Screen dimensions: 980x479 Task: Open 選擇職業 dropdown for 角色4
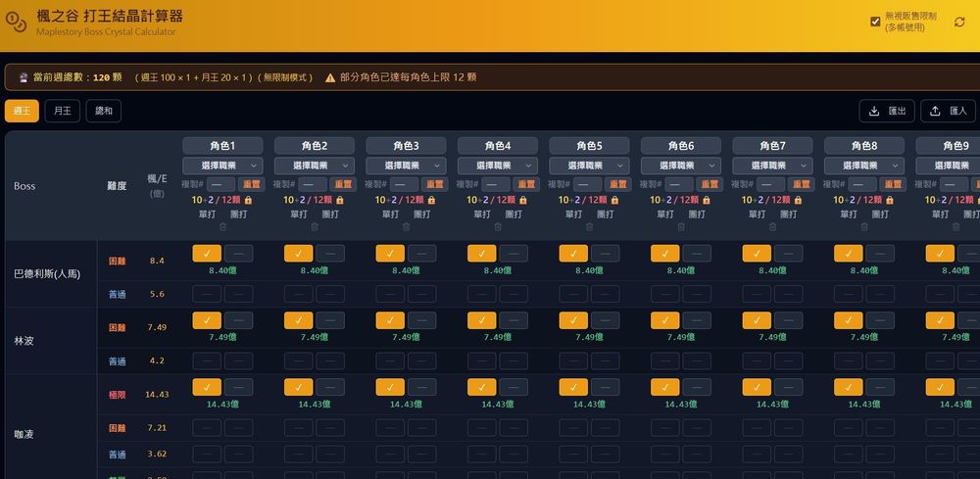(498, 166)
